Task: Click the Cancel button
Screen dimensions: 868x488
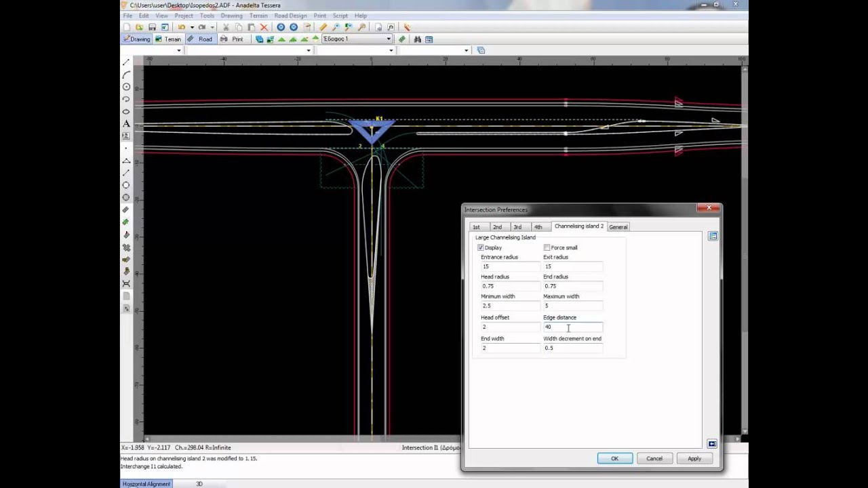Action: (654, 458)
